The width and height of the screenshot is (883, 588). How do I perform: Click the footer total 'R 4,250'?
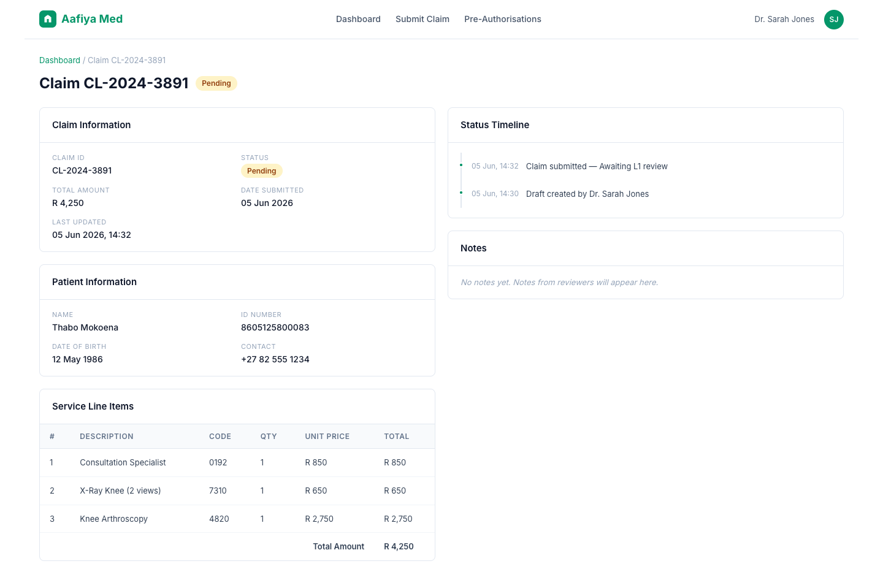click(x=399, y=546)
